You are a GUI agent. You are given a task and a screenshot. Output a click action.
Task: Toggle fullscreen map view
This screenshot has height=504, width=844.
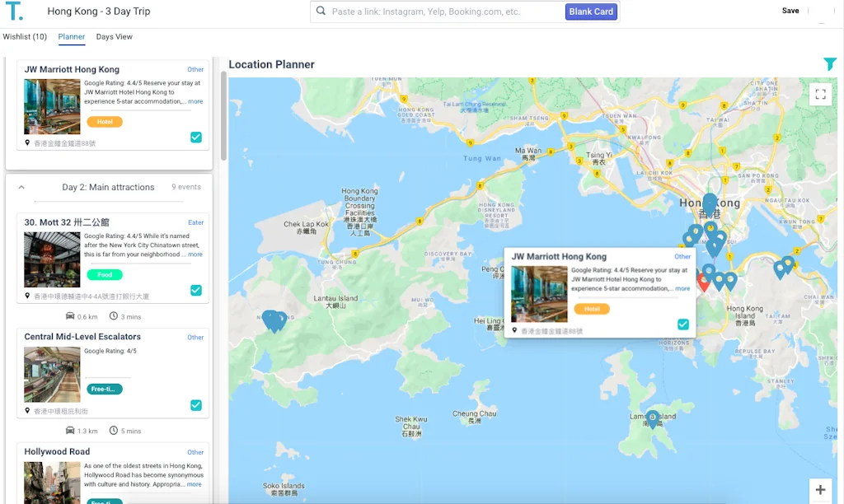pyautogui.click(x=820, y=95)
